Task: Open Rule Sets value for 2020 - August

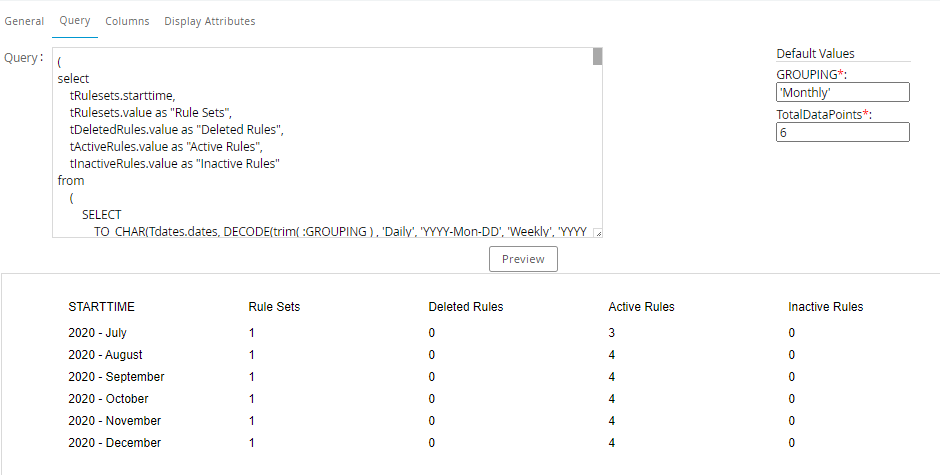Action: pos(252,355)
